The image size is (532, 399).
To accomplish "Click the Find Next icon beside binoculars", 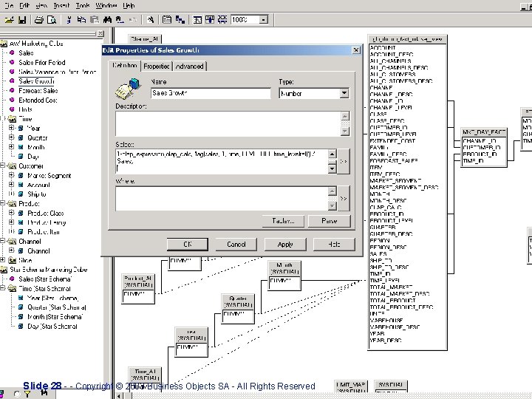I will click(120, 20).
